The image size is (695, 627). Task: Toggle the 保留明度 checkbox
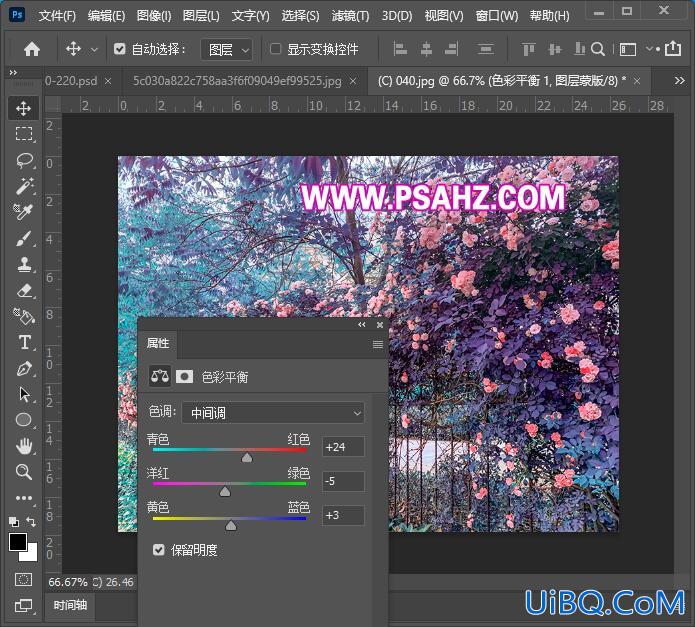click(x=159, y=550)
